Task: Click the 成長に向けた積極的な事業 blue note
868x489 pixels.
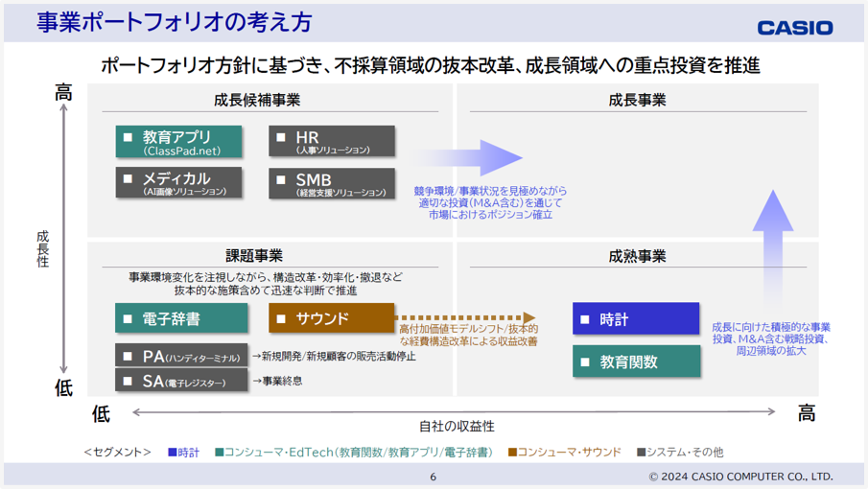Action: click(771, 338)
